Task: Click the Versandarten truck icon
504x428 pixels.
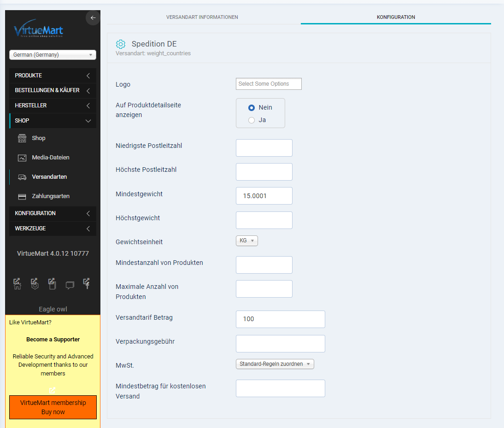Action: (22, 177)
